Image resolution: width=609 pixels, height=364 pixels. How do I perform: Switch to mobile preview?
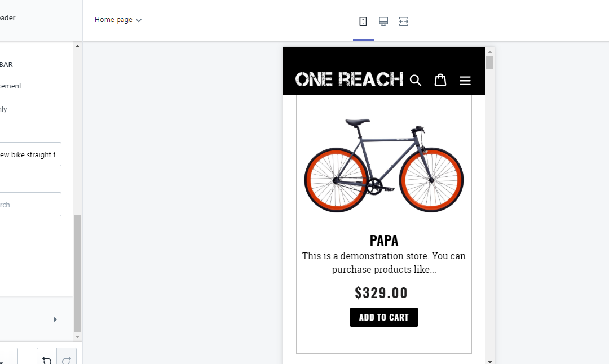(363, 21)
